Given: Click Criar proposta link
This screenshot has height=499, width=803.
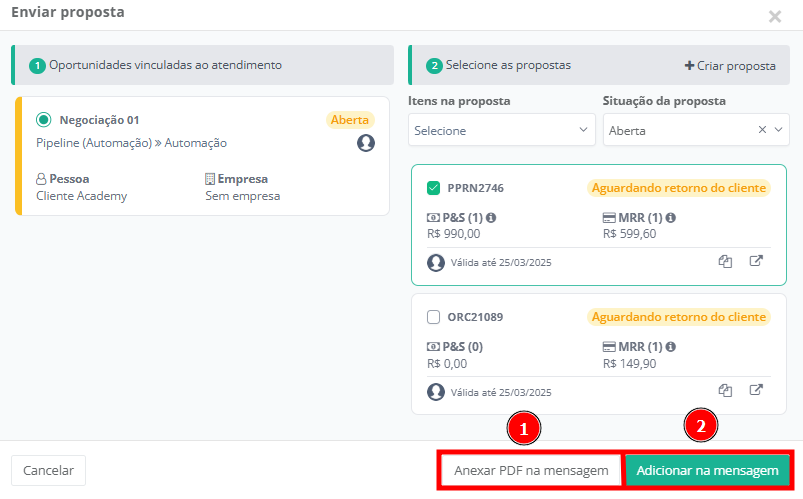Looking at the screenshot, I should click(730, 66).
